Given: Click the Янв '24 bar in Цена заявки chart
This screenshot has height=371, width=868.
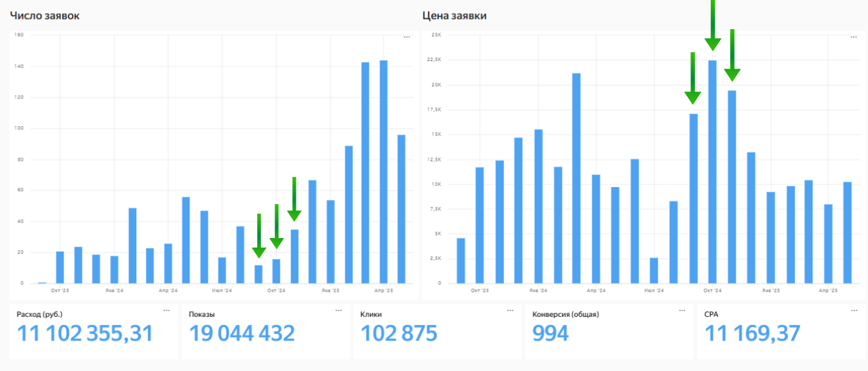Looking at the screenshot, I should pos(538,207).
